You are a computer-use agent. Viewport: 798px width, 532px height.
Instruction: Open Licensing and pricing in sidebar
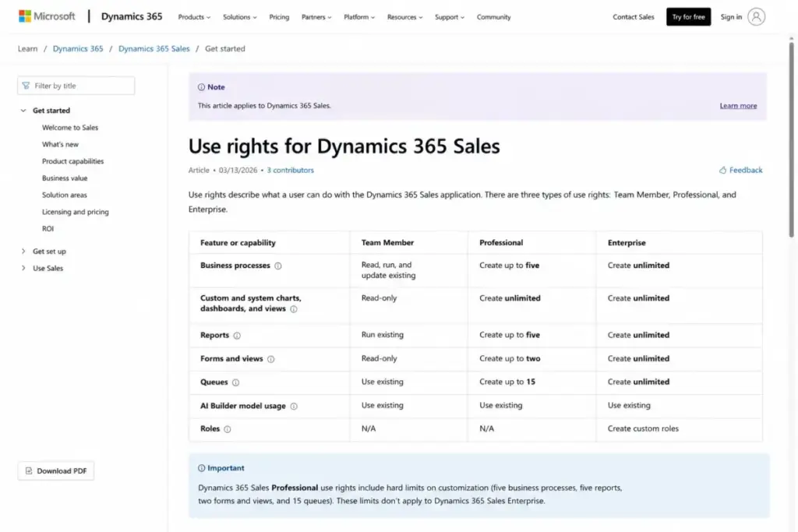point(76,212)
